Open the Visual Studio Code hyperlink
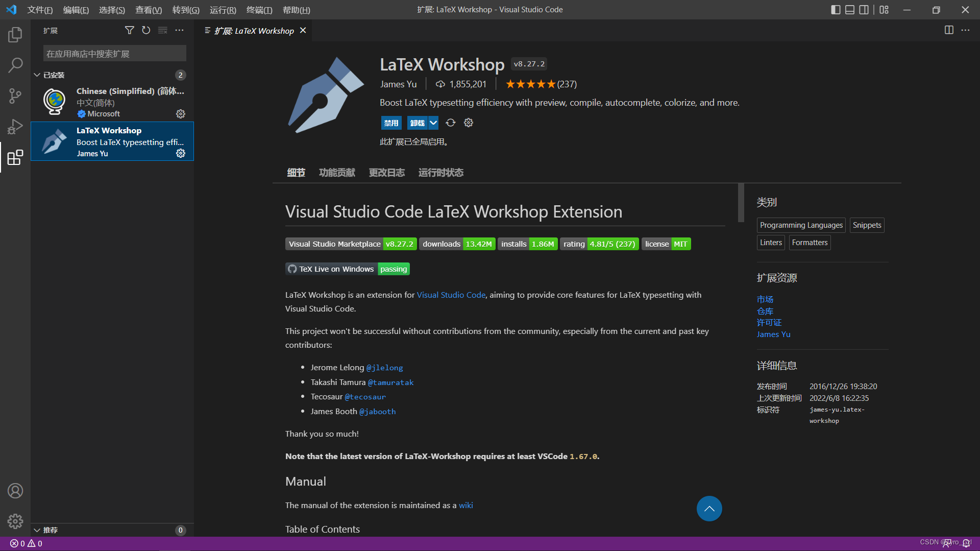This screenshot has height=551, width=980. point(451,295)
